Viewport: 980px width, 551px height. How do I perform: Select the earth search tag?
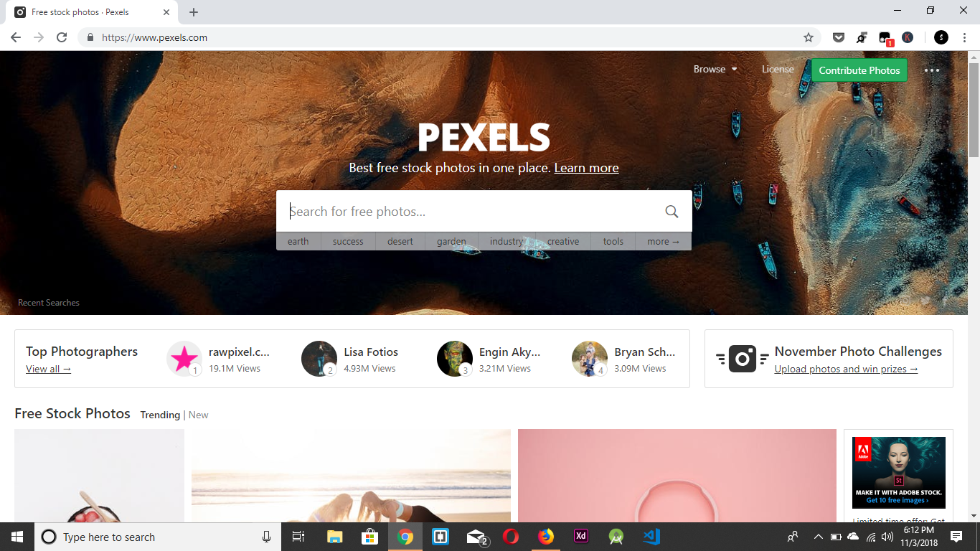click(298, 241)
